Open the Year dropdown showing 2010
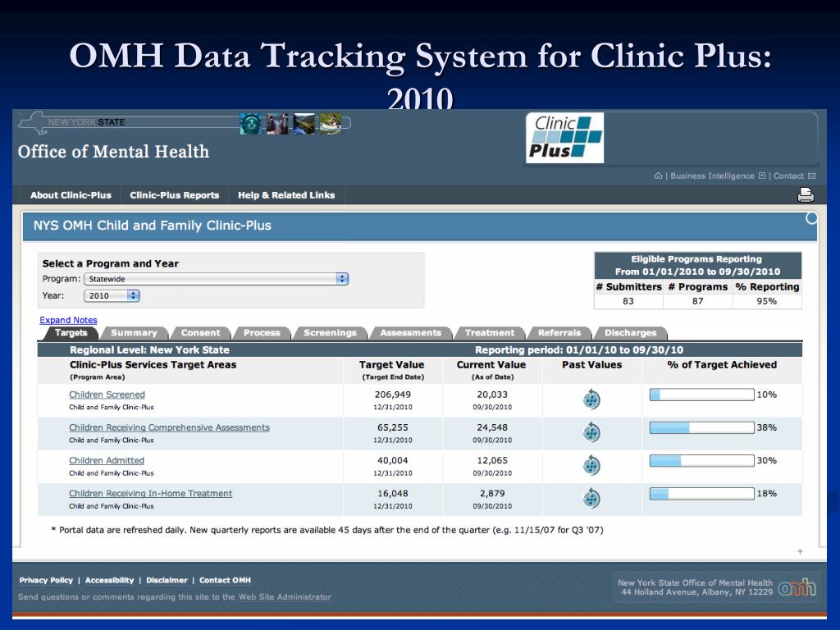Image resolution: width=840 pixels, height=630 pixels. (112, 295)
